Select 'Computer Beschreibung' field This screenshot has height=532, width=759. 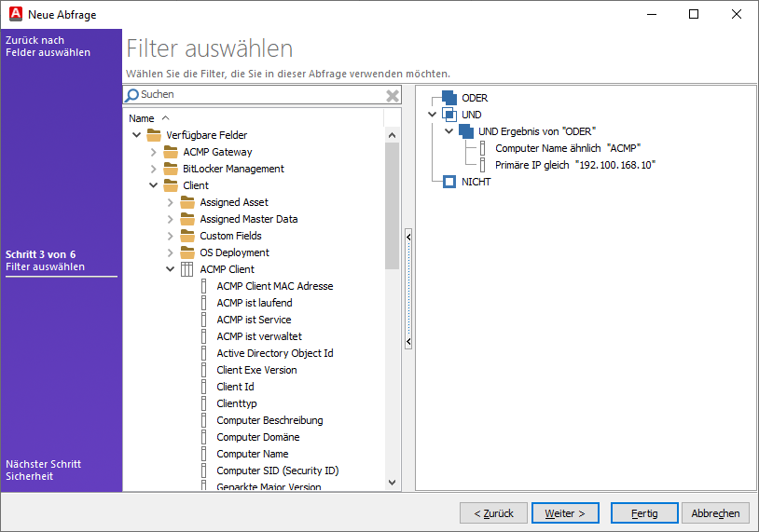269,420
